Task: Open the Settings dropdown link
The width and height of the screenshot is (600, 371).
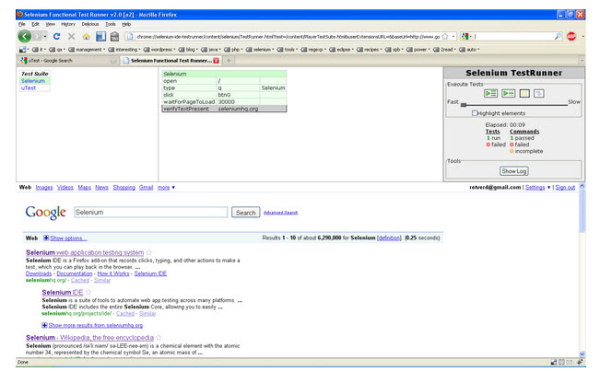Action: tap(537, 187)
